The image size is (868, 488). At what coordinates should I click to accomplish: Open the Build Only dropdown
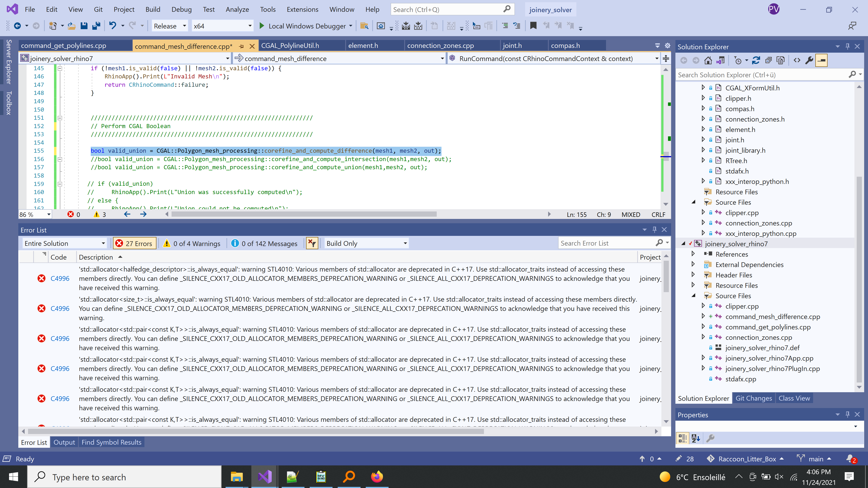click(366, 243)
